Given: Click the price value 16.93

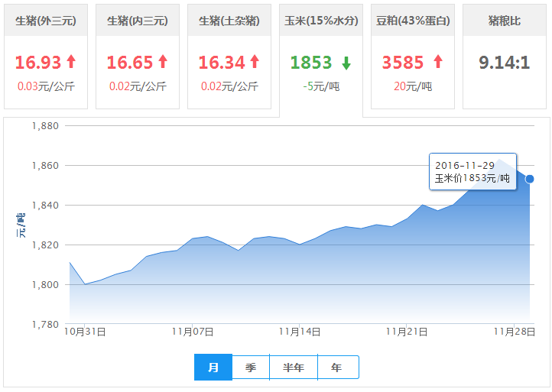Looking at the screenshot, I should pos(38,63).
